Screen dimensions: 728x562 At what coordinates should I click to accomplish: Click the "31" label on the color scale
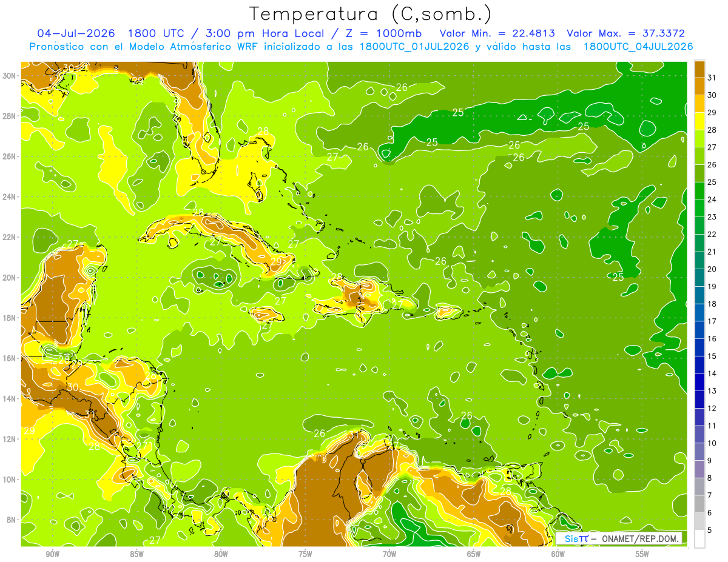point(712,78)
